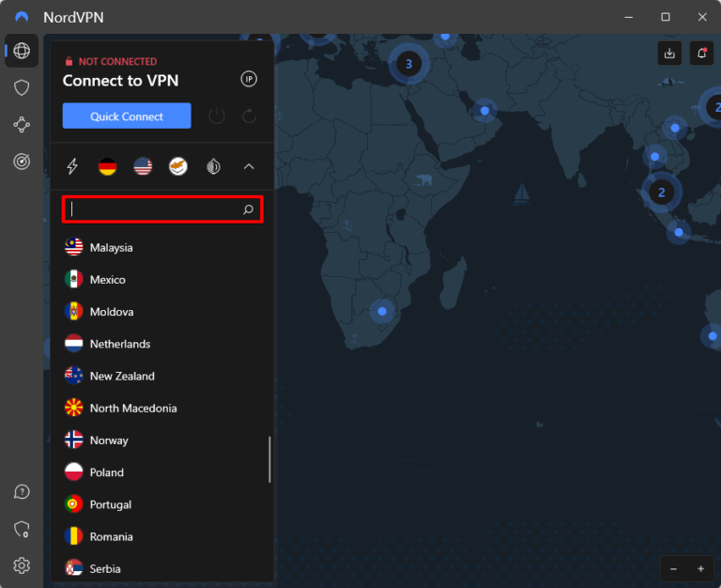Collapse the shortcuts row with chevron

pyautogui.click(x=249, y=167)
